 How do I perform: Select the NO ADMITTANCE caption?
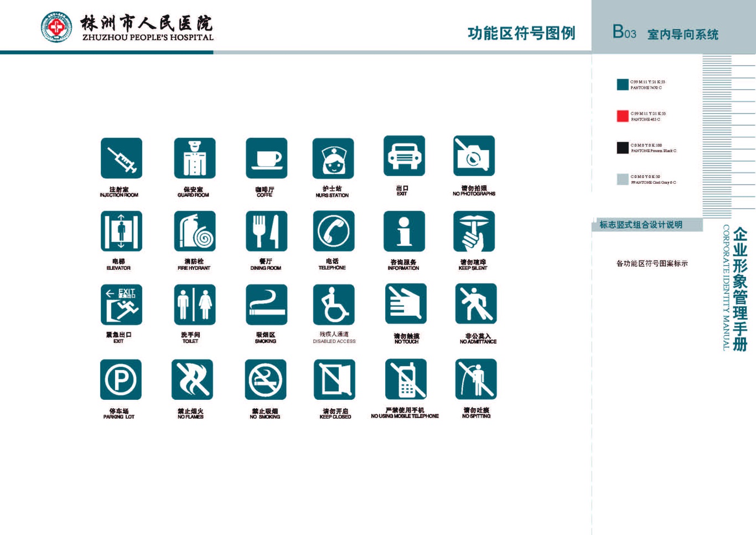(478, 342)
